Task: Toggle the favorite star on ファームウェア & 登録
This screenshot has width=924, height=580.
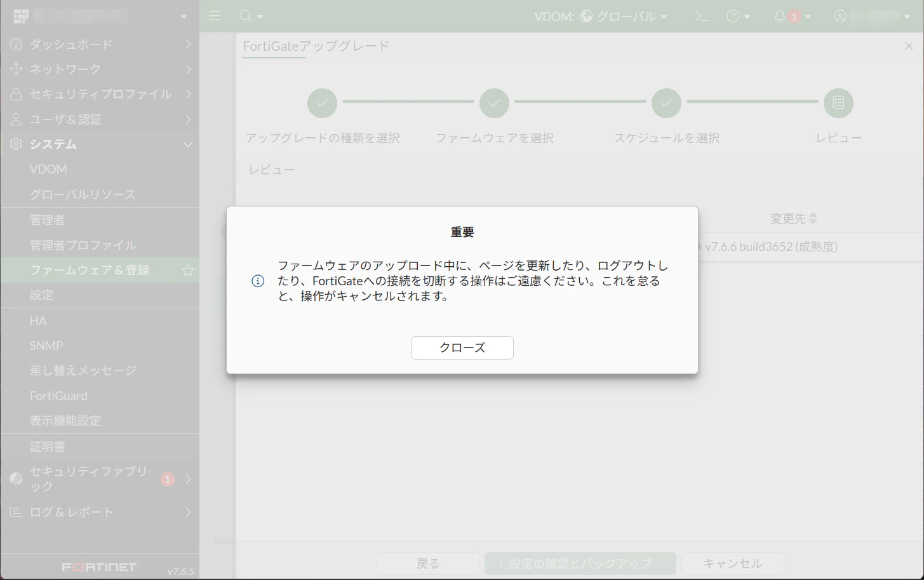Action: click(x=187, y=270)
